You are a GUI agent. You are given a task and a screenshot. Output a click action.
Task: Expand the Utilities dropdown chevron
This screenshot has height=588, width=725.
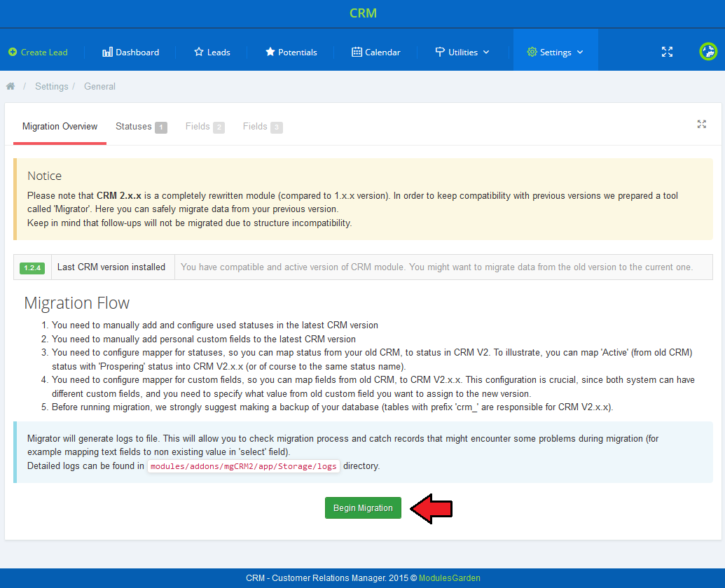click(x=486, y=52)
